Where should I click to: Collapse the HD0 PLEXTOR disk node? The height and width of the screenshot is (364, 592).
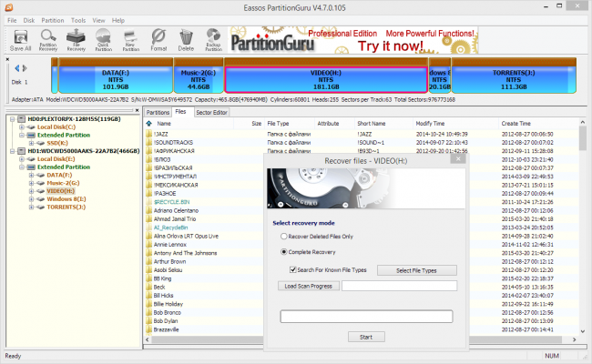(13, 119)
